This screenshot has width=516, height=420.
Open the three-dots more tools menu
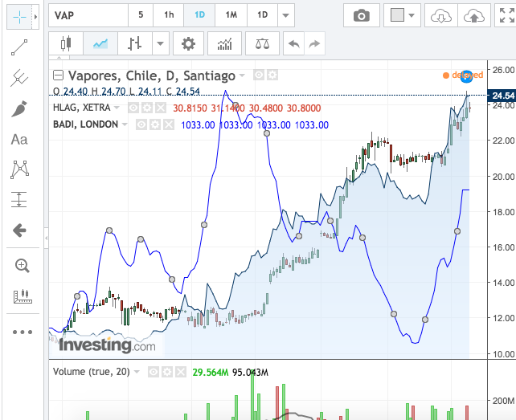23,332
